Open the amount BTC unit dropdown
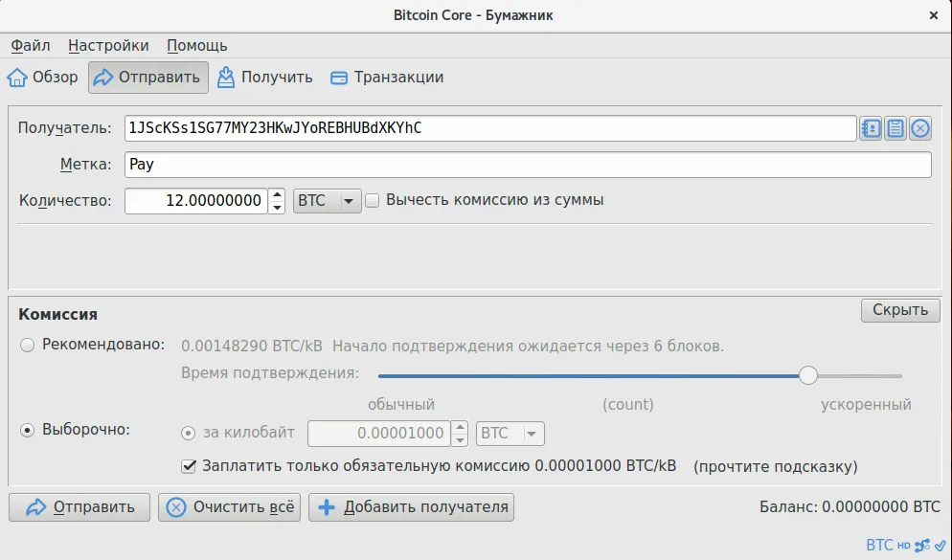 pos(328,201)
